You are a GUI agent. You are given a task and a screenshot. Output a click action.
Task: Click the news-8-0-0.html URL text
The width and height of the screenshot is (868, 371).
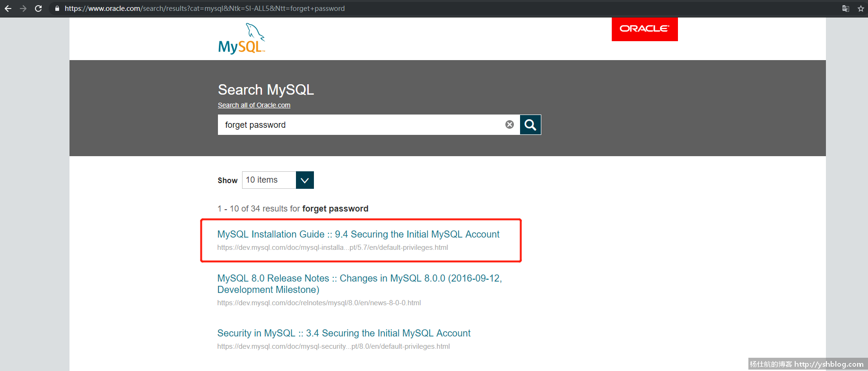(x=319, y=303)
